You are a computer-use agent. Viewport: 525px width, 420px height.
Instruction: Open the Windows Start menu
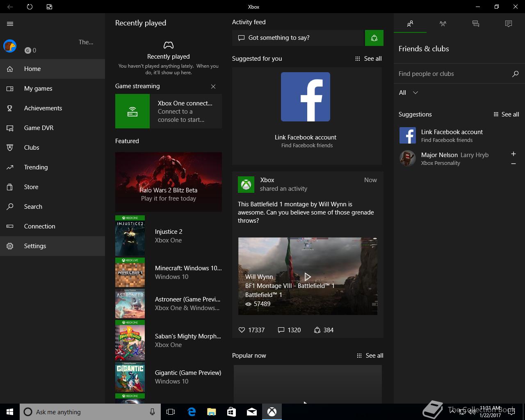(10, 412)
